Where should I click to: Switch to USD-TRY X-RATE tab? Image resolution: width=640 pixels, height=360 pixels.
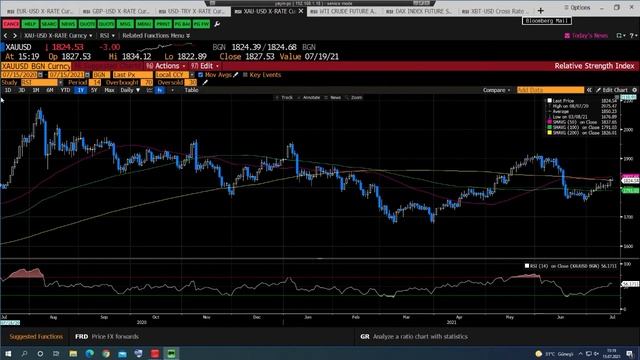click(x=193, y=11)
